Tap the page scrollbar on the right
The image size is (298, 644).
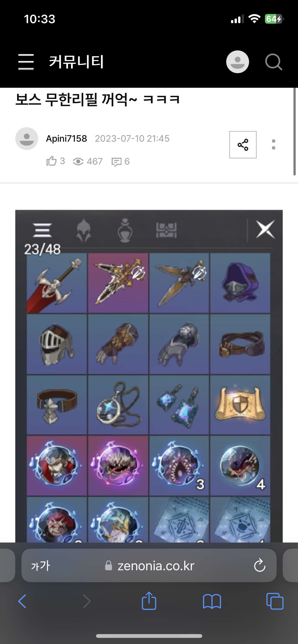(x=294, y=132)
